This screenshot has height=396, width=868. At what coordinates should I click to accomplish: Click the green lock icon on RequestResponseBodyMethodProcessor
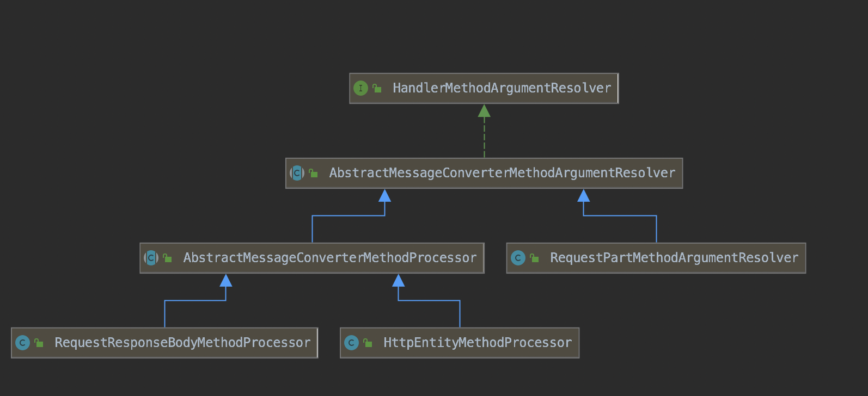[x=39, y=343]
